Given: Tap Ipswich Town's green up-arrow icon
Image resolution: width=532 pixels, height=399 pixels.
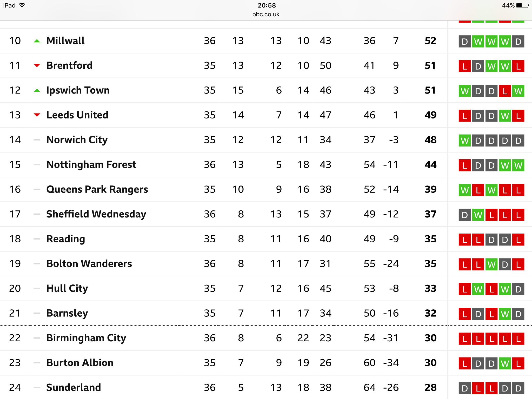Looking at the screenshot, I should 37,90.
